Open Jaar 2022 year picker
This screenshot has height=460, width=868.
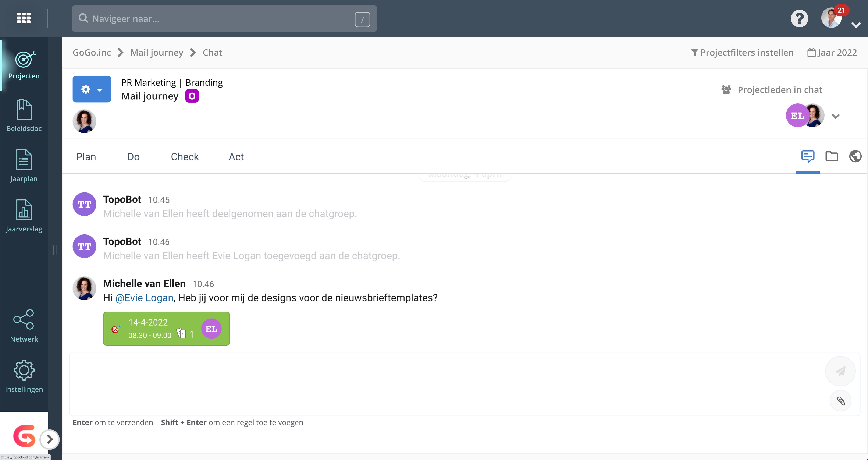tap(832, 53)
